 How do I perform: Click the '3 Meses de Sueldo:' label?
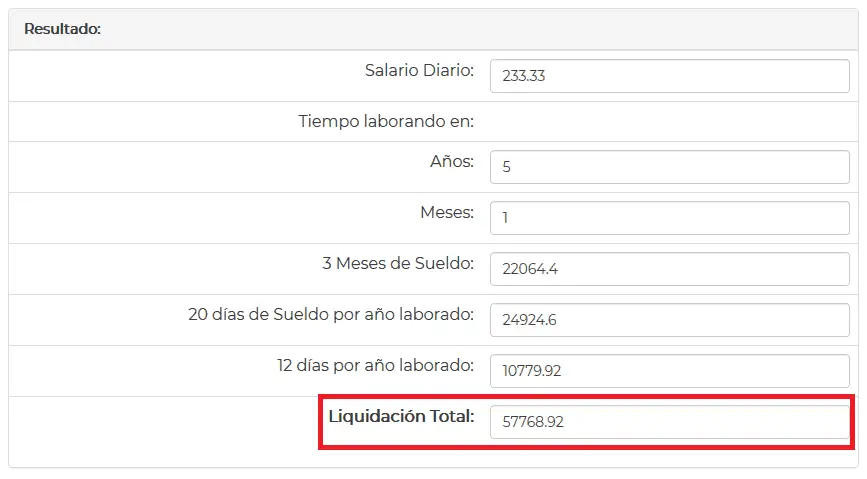[x=392, y=264]
